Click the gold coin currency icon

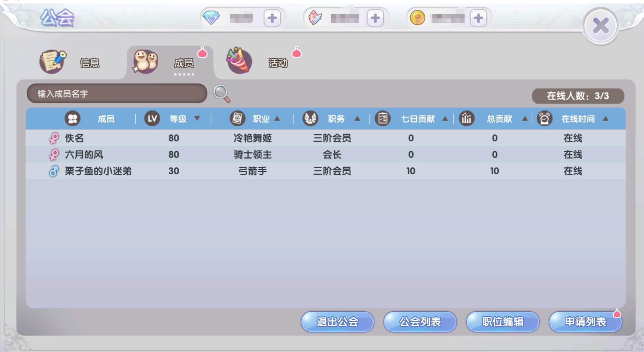[417, 18]
